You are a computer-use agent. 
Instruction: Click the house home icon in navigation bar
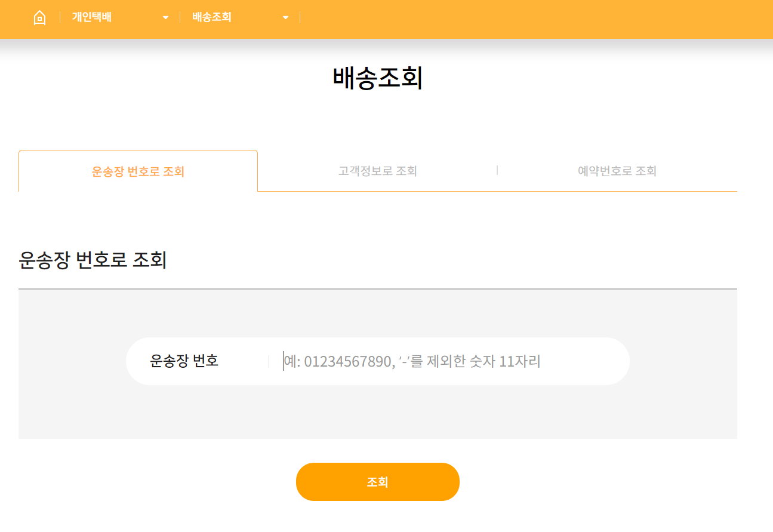tap(39, 17)
